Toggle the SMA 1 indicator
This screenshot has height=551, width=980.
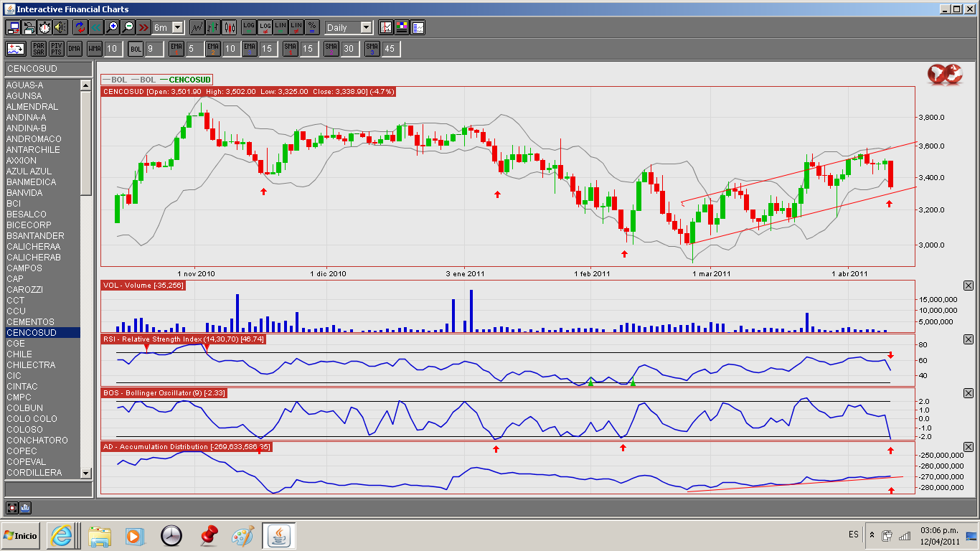click(290, 49)
